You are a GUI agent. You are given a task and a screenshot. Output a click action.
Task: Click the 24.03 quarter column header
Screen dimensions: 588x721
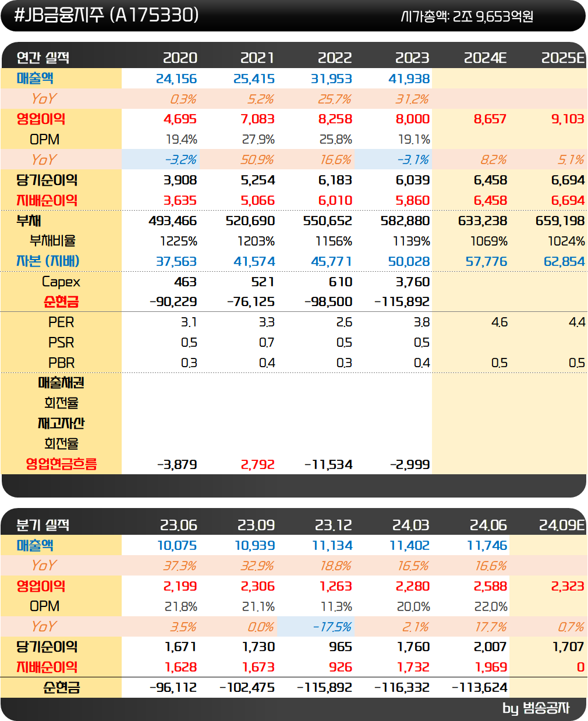click(410, 525)
